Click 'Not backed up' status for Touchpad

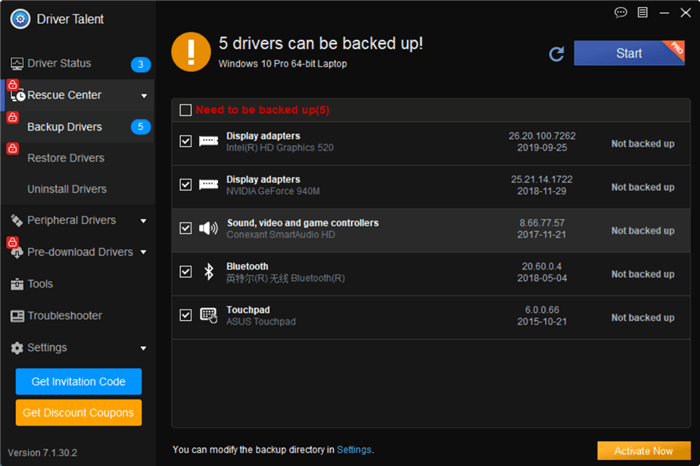pyautogui.click(x=643, y=318)
